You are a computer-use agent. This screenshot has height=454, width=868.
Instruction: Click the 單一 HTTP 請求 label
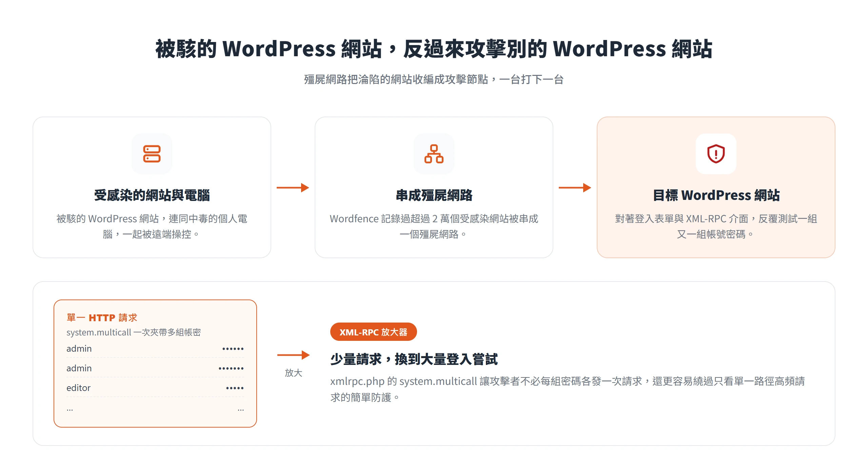click(x=102, y=317)
